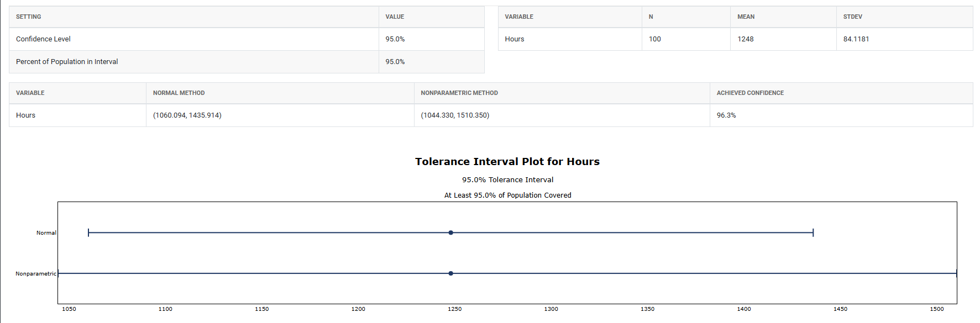Click the SETTING column header

click(x=29, y=17)
